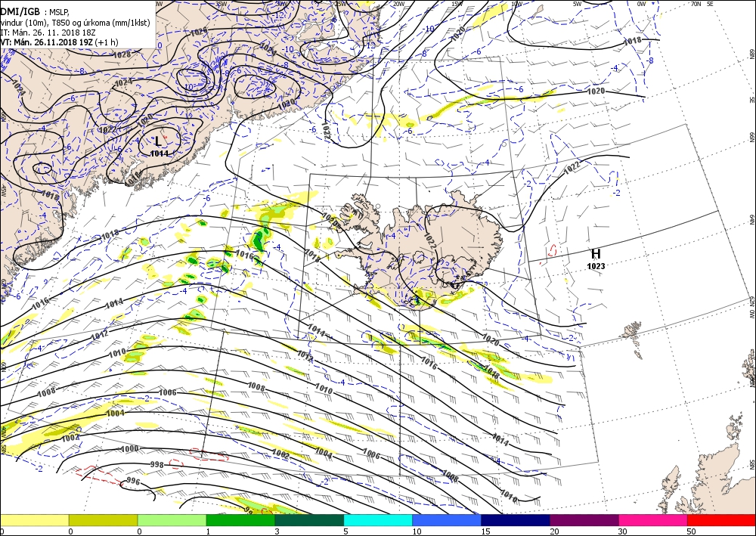Click the navy blue legend swatch
The image size is (756, 536).
pyautogui.click(x=516, y=520)
